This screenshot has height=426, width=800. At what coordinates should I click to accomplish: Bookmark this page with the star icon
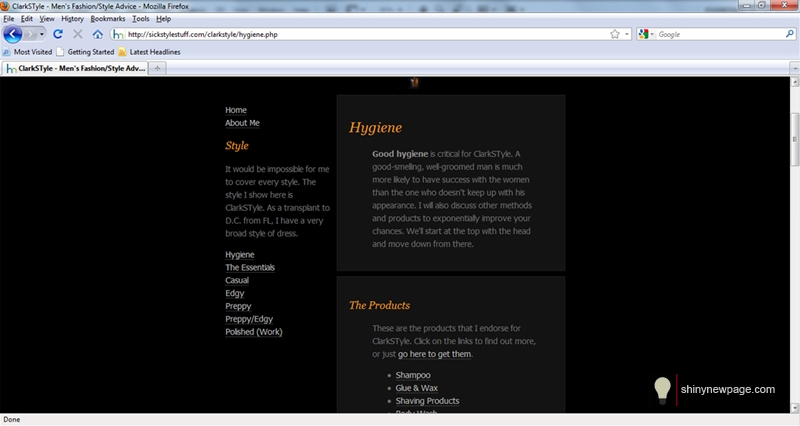tap(615, 34)
